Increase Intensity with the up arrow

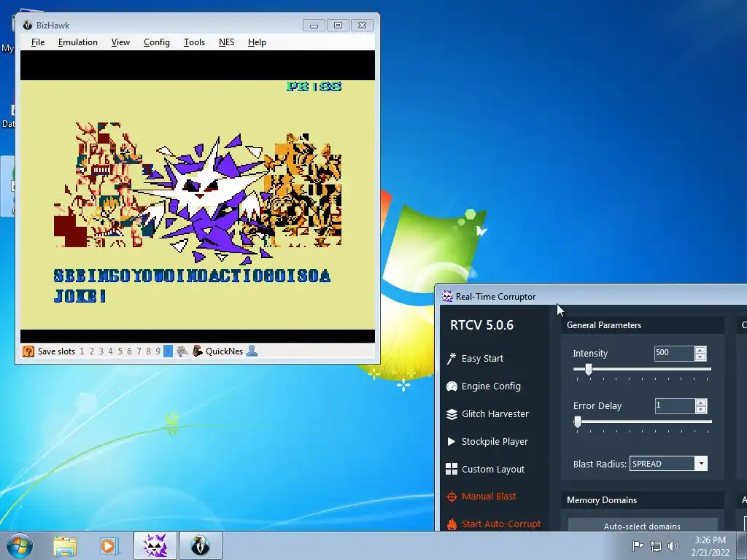tap(700, 350)
